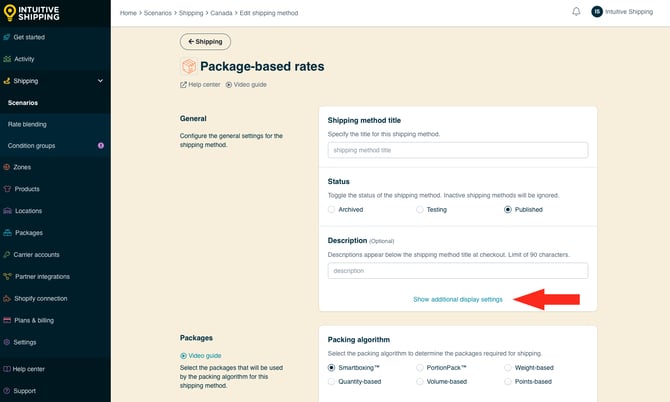Open the Intuitive Shipping account menu
This screenshot has height=402, width=670.
629,12
